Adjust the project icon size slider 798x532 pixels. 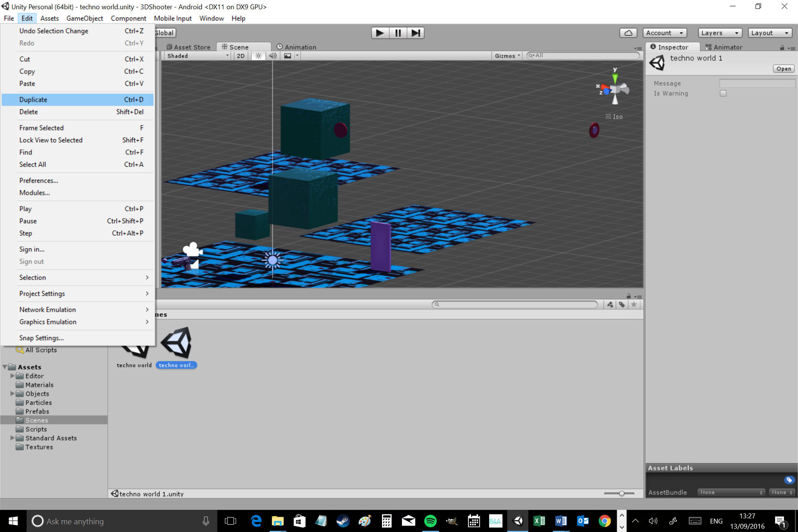coord(621,493)
